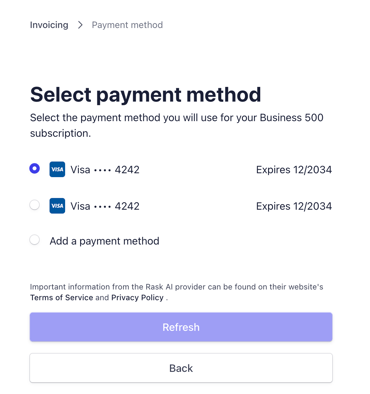Open the Terms of Service link

coord(61,297)
